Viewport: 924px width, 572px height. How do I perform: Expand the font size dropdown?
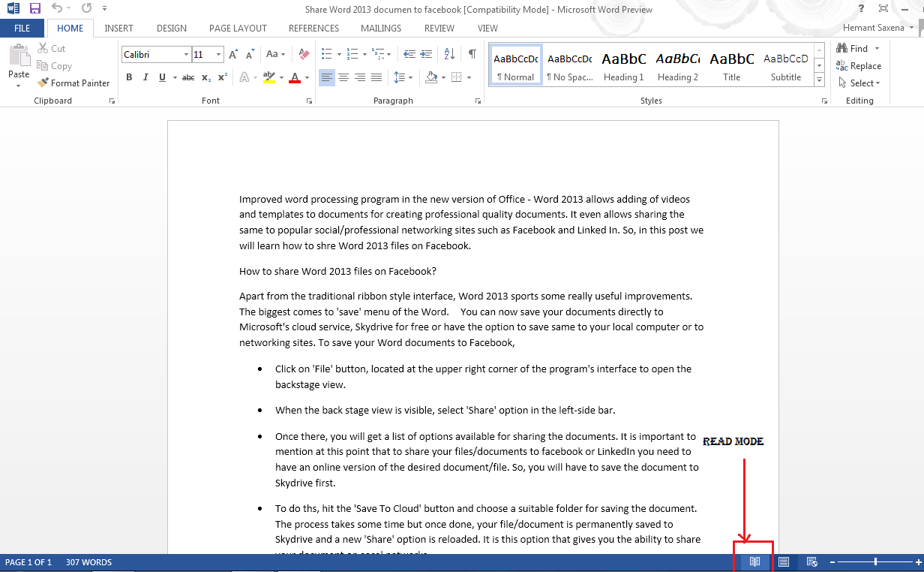coord(219,55)
